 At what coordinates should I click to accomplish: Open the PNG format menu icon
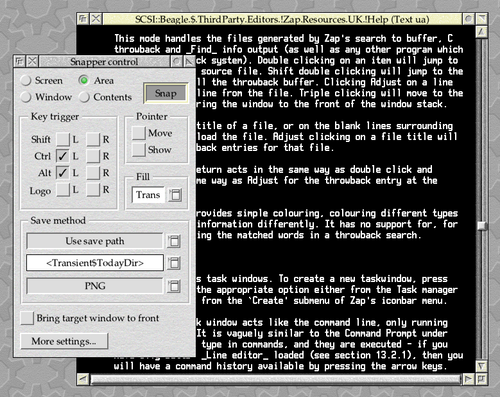click(x=174, y=286)
